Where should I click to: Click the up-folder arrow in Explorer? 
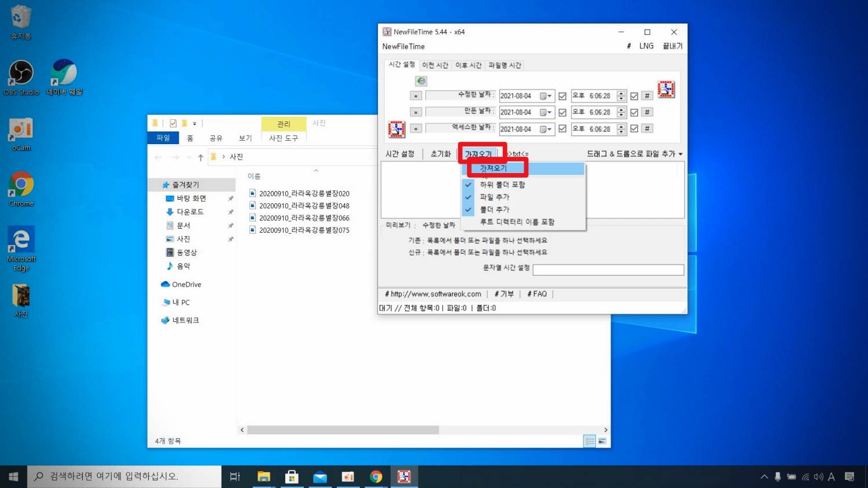coord(200,157)
